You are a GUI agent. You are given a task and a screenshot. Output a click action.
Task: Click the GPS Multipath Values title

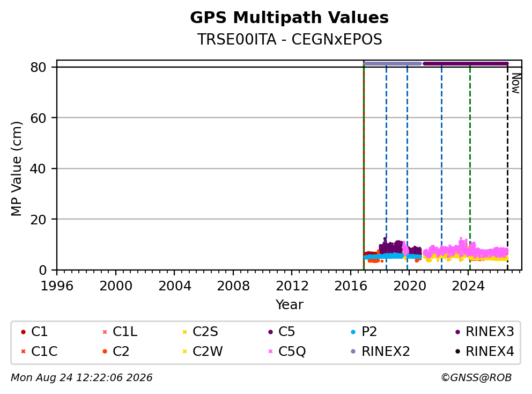pos(289,18)
